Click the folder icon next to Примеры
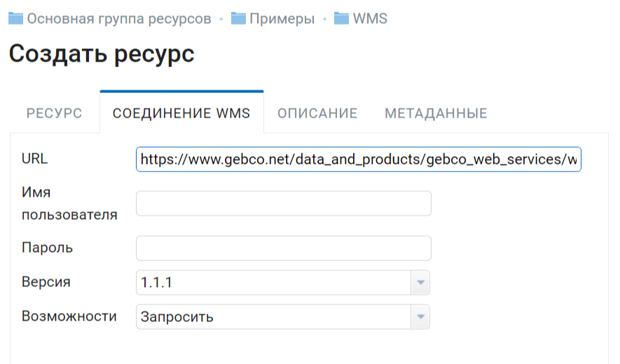620x364 pixels. pyautogui.click(x=238, y=19)
